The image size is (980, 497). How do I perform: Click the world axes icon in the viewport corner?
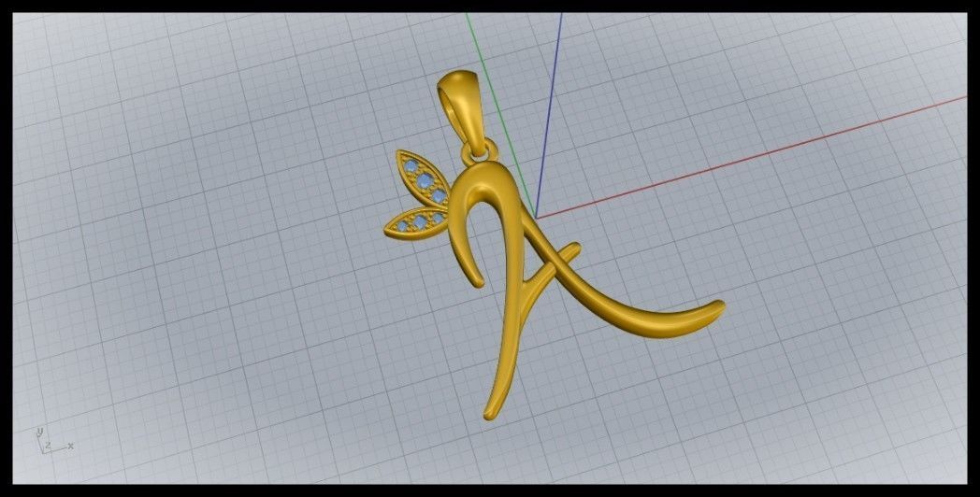(x=53, y=441)
